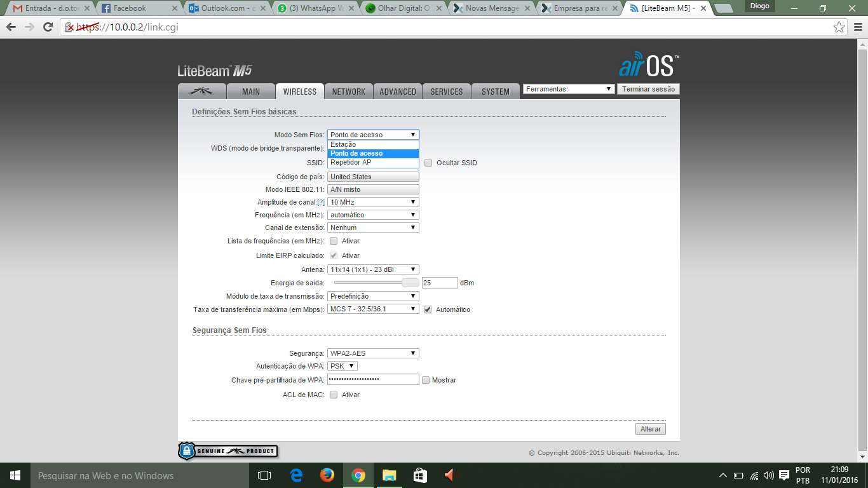Click the browser forward arrow
Viewport: 868px width, 488px height.
[x=29, y=27]
